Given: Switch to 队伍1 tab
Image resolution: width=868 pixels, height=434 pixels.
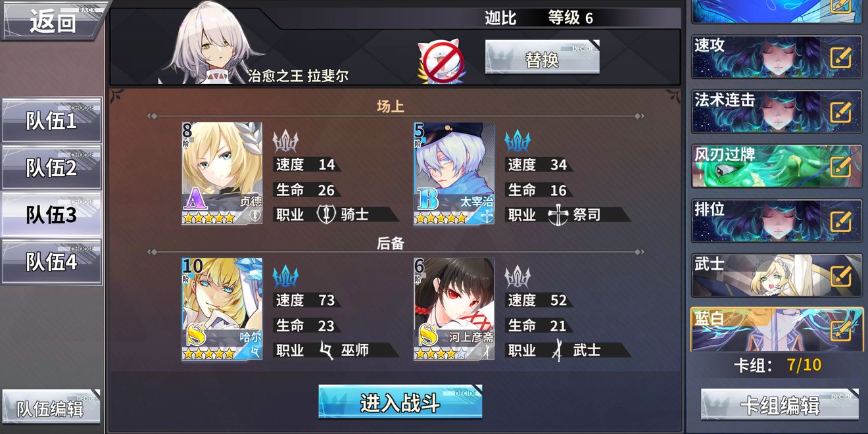Looking at the screenshot, I should click(51, 121).
